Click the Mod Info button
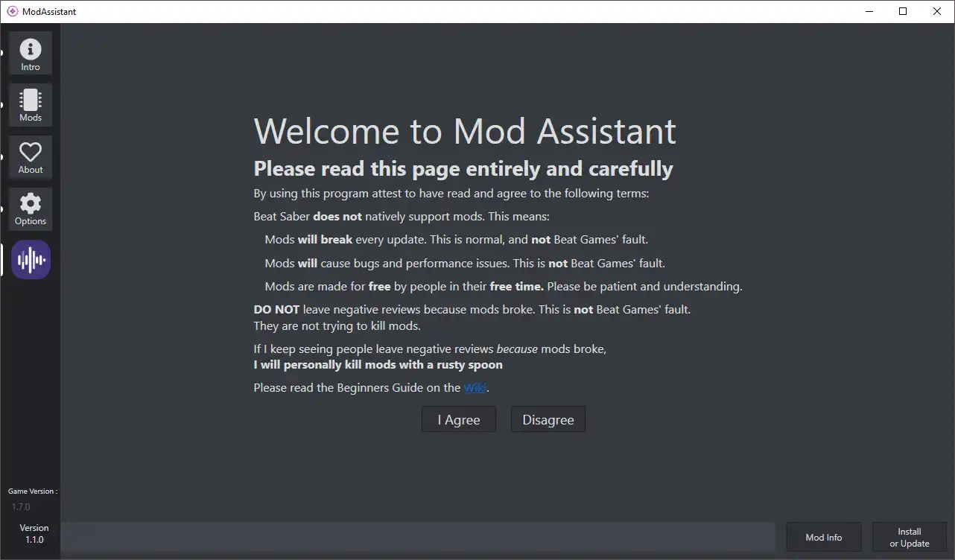Screen dimensions: 955x560 pyautogui.click(x=824, y=537)
